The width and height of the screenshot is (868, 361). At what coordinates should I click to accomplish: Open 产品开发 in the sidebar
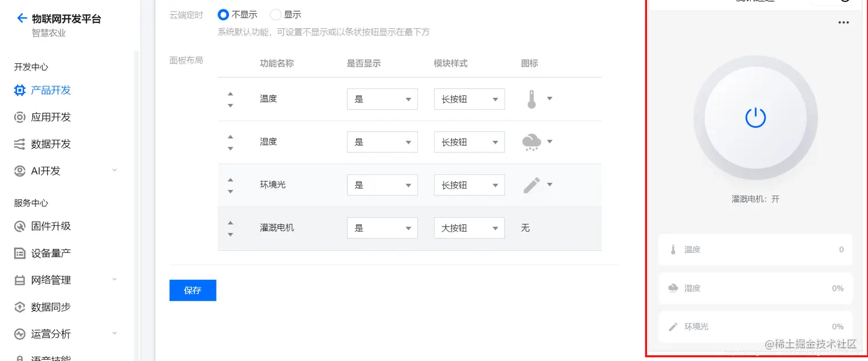(x=51, y=90)
